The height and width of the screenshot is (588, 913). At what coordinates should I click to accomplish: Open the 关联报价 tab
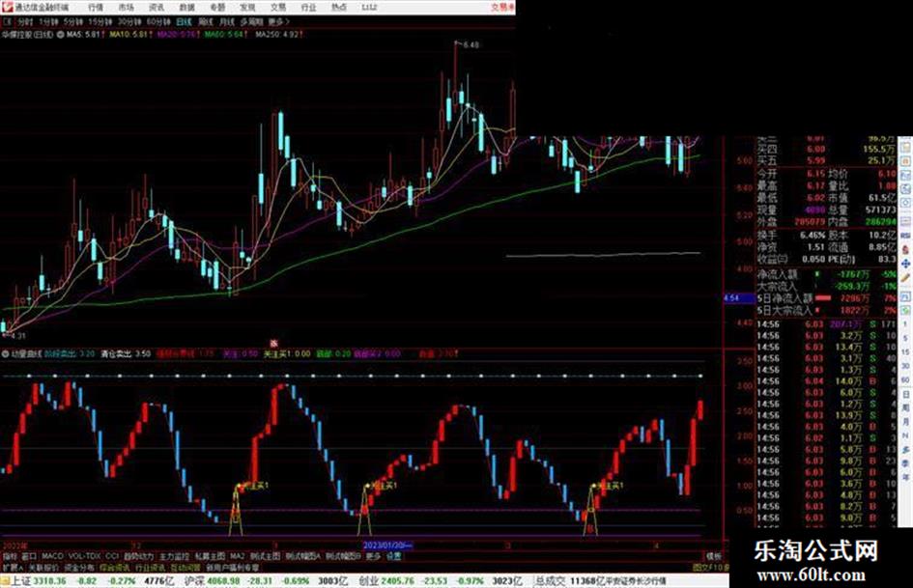pyautogui.click(x=43, y=567)
